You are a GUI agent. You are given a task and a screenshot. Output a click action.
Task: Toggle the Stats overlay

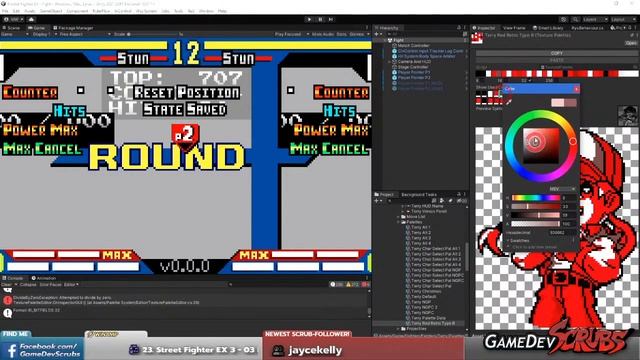click(341, 34)
